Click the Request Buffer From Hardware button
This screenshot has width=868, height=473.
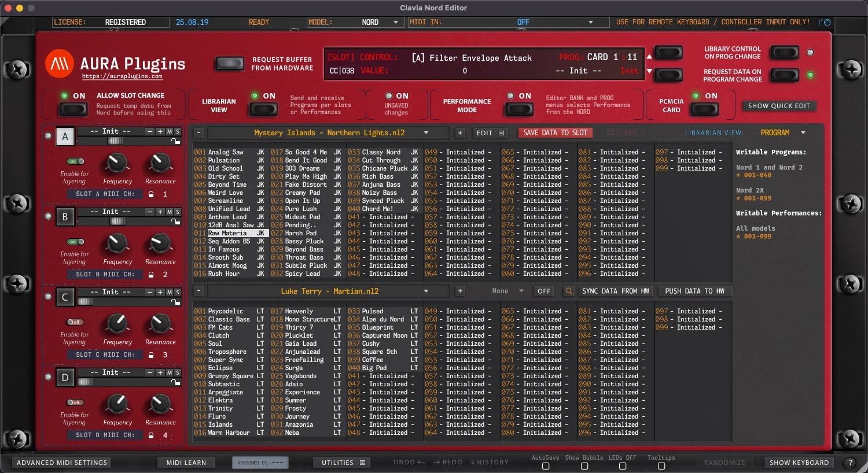point(230,64)
